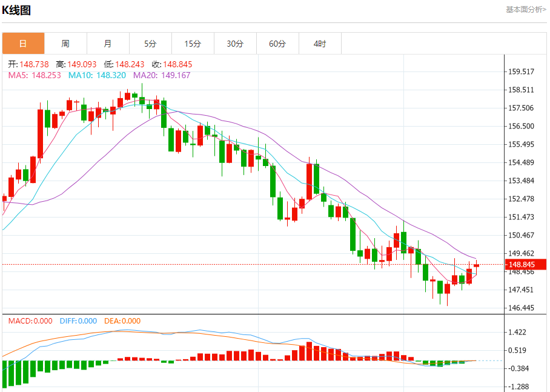
Task: Switch to the 周 weekly tab
Action: 65,44
